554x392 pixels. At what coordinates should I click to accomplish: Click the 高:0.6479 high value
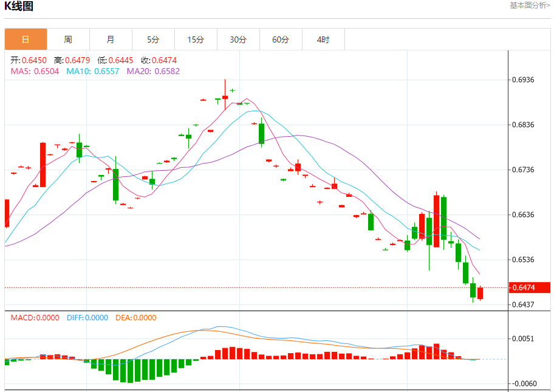coord(72,60)
